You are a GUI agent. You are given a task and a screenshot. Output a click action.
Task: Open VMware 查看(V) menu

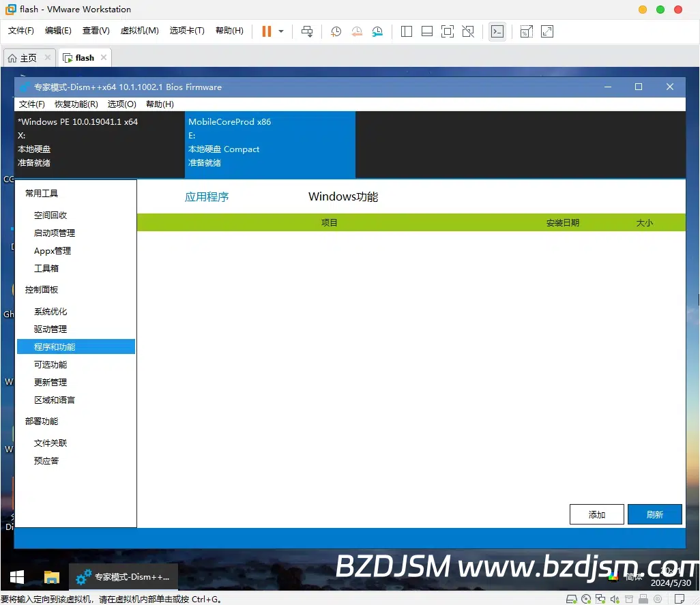pos(96,31)
